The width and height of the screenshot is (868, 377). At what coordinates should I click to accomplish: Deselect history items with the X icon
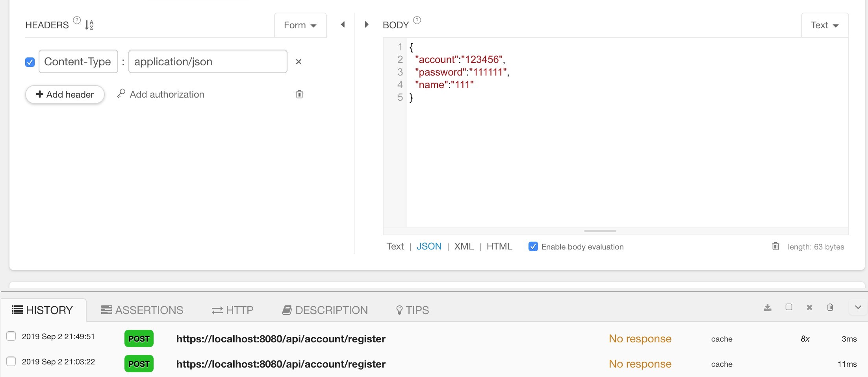click(809, 307)
